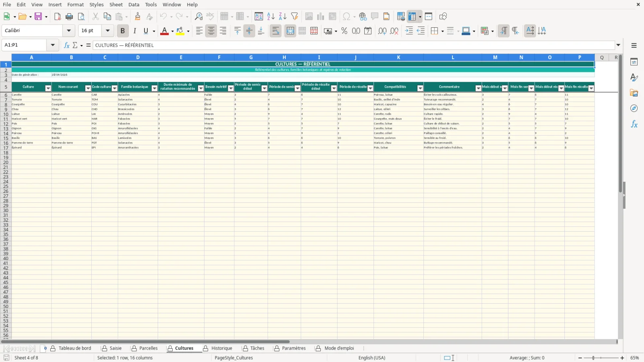
Task: Click the AutoFilter funnel icon
Action: pos(295,16)
